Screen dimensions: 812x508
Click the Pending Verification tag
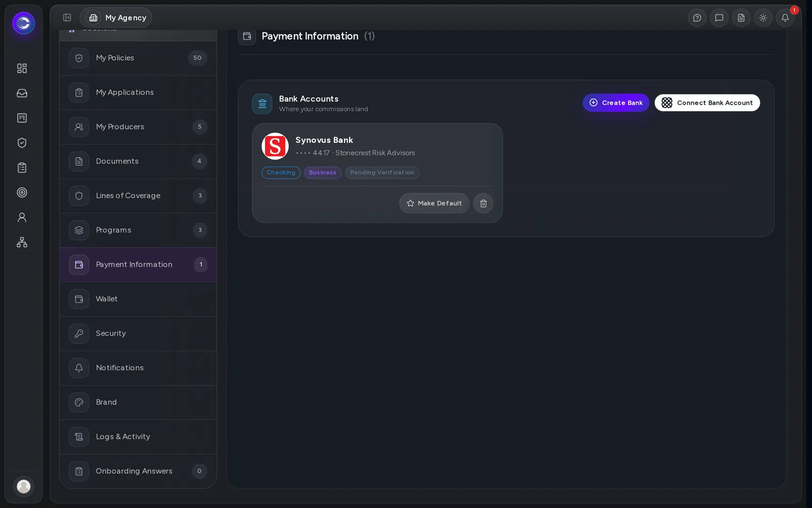coord(382,173)
